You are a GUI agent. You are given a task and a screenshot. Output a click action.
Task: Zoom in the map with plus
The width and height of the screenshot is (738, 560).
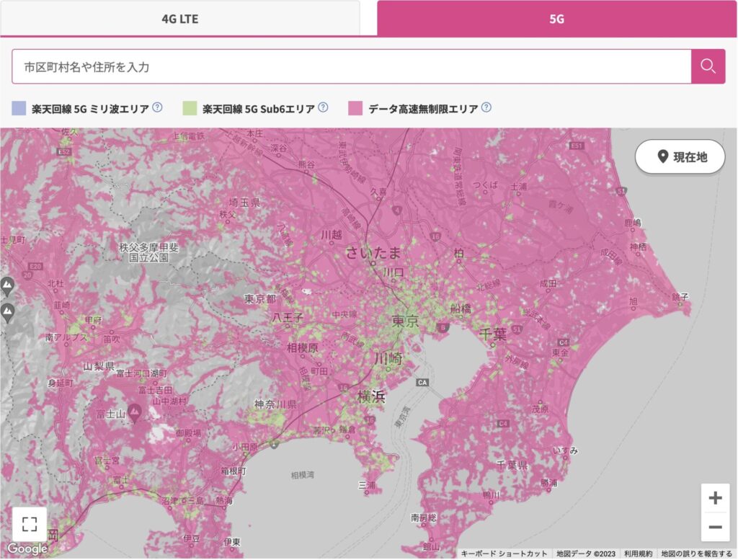tap(716, 498)
